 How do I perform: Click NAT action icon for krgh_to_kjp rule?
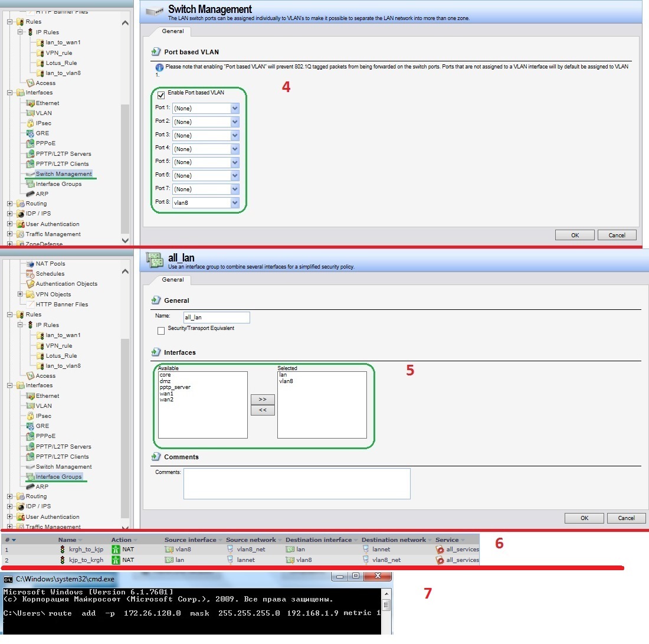tap(116, 550)
